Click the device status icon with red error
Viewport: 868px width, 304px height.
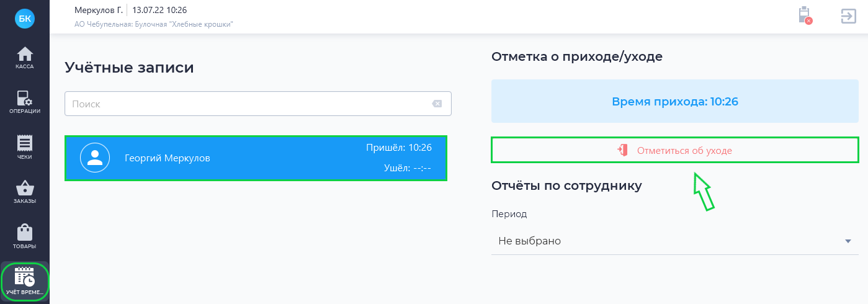[x=805, y=16]
